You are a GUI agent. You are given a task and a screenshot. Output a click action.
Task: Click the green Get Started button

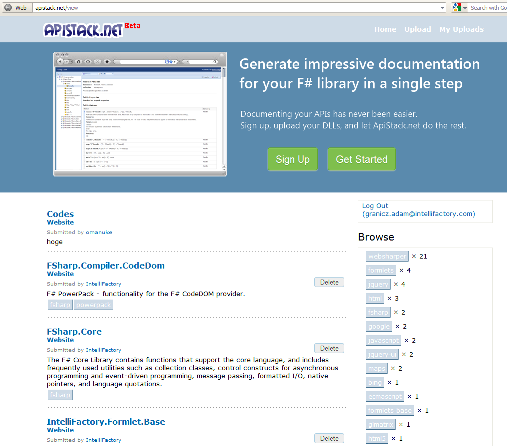(x=361, y=159)
